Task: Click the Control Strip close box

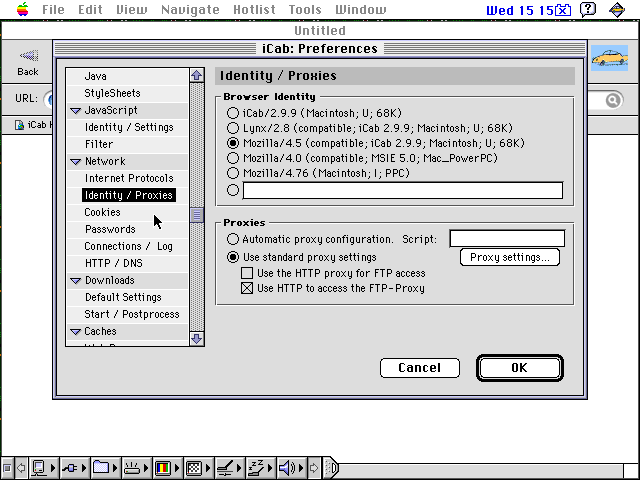Action: [7, 468]
